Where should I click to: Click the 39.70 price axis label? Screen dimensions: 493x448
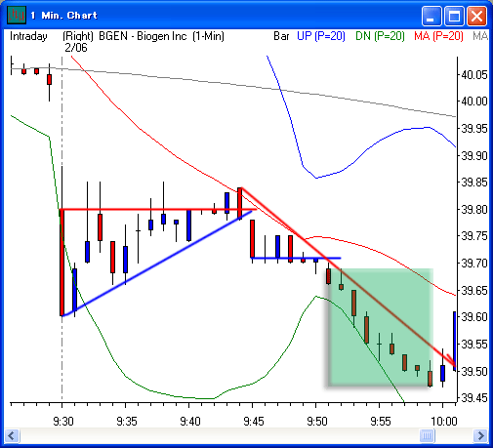474,263
